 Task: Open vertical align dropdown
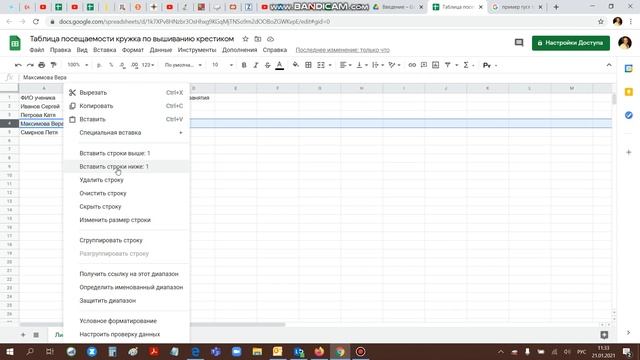362,65
